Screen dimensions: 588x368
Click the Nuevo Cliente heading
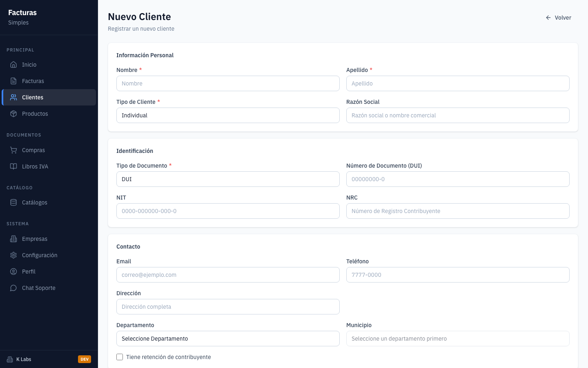point(139,17)
